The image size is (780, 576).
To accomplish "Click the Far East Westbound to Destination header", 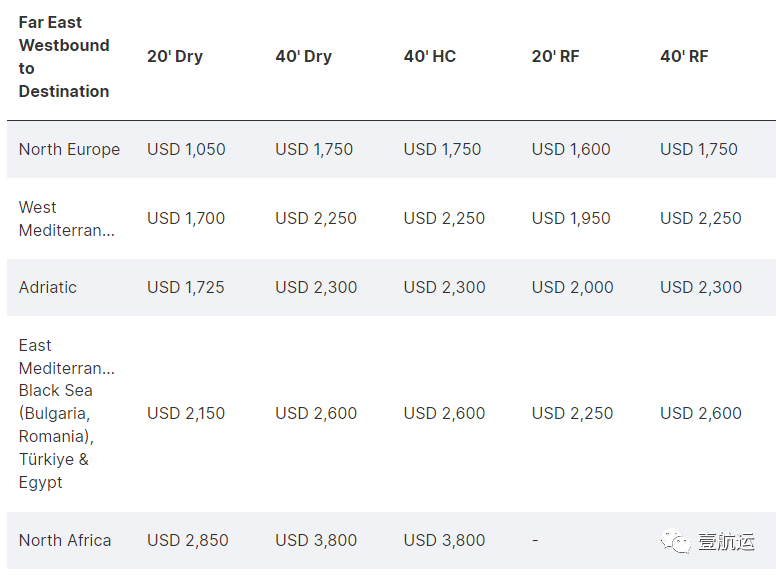I will click(64, 57).
